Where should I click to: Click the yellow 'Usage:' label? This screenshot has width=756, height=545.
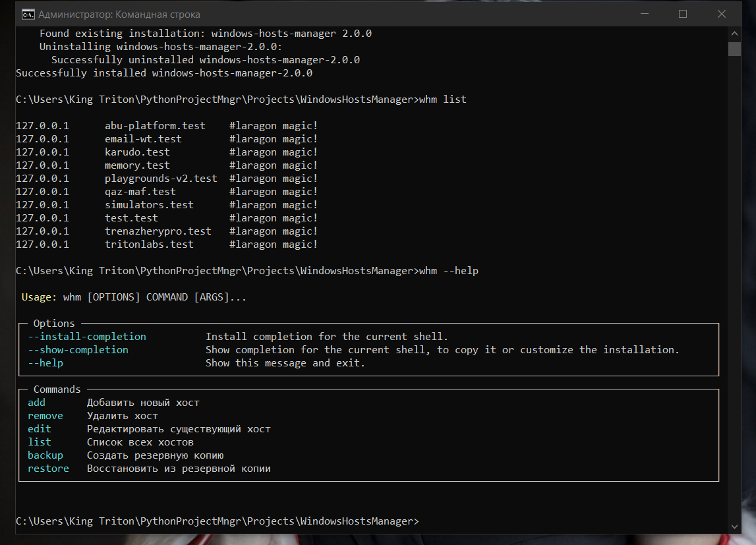click(x=40, y=297)
